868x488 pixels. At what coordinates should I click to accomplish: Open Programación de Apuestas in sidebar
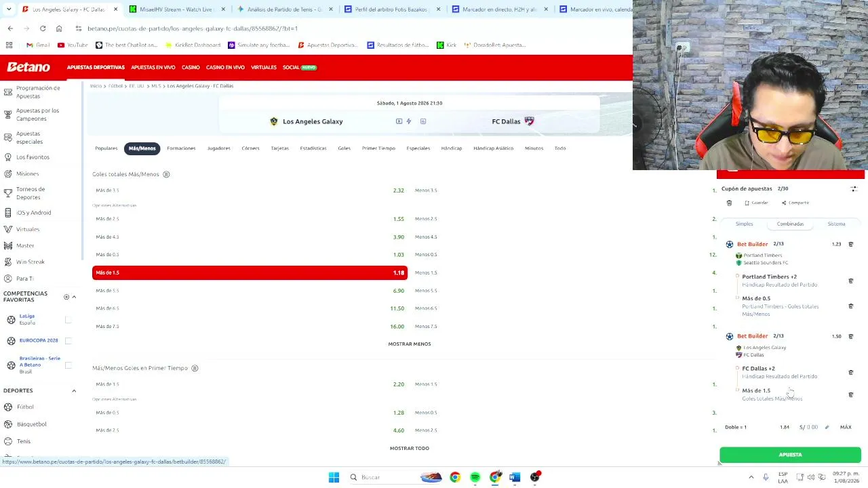tap(38, 92)
